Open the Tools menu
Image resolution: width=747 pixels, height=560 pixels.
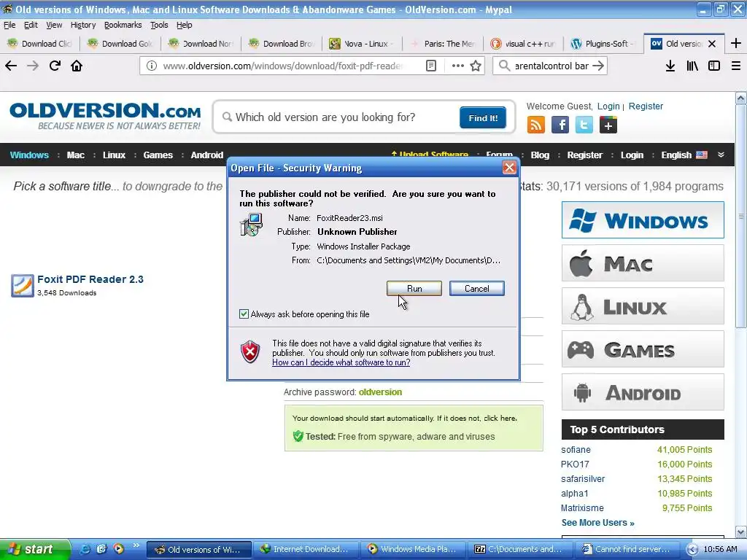(159, 25)
